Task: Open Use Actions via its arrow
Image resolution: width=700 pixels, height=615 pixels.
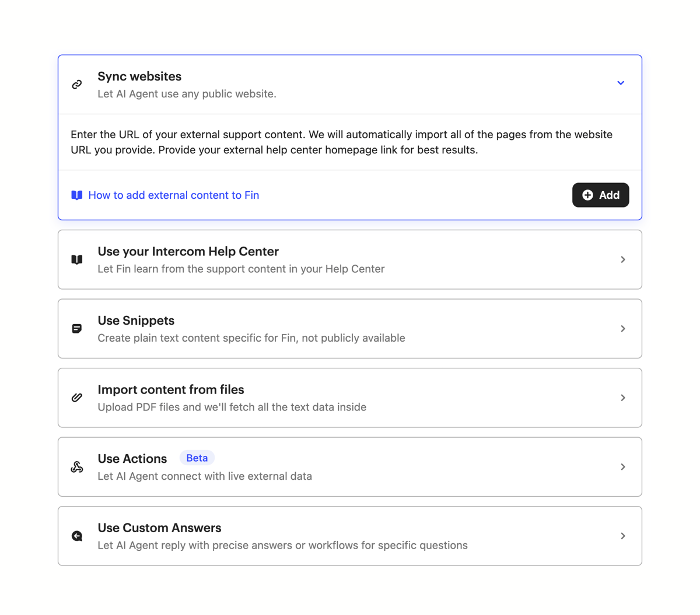Action: click(622, 466)
